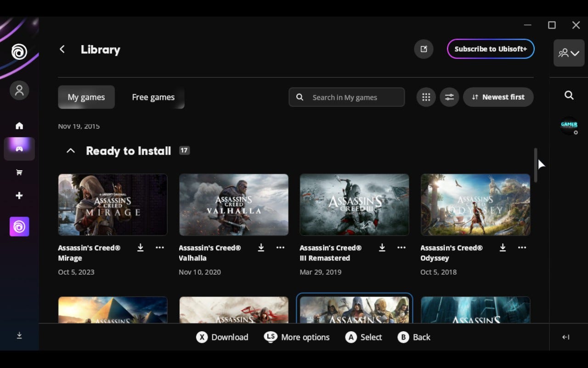This screenshot has width=588, height=368.
Task: Click the Ubisoft swirl logo in sidebar
Action: [19, 52]
